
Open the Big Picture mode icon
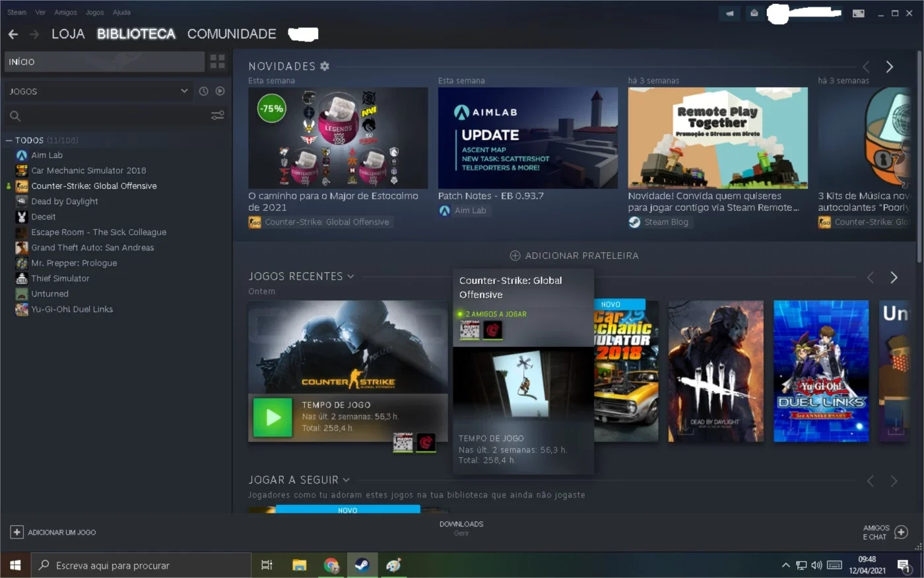[858, 13]
